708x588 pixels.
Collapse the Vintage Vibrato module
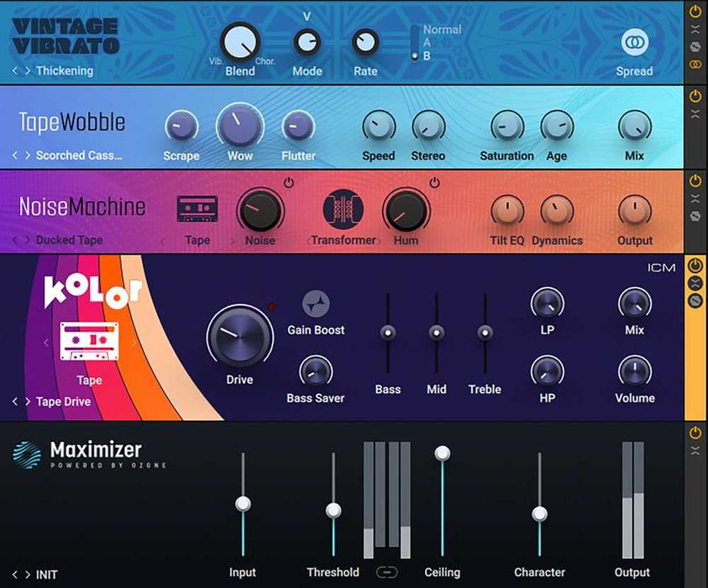695,29
